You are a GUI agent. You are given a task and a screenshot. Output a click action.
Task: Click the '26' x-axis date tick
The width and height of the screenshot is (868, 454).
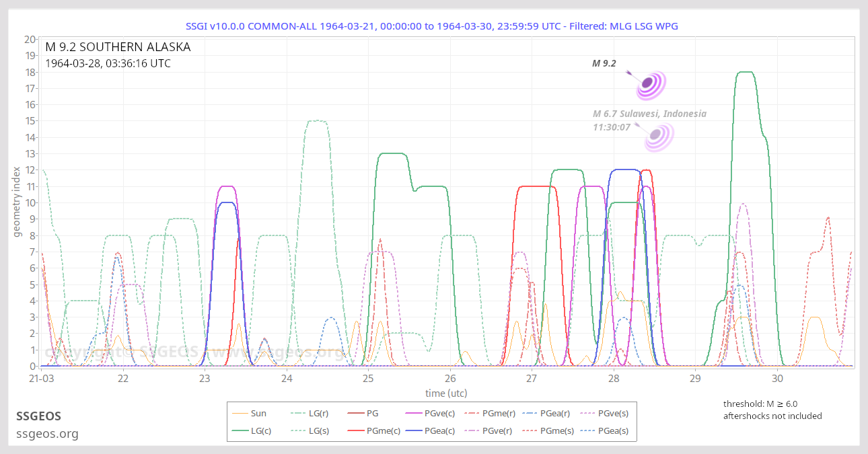(450, 379)
